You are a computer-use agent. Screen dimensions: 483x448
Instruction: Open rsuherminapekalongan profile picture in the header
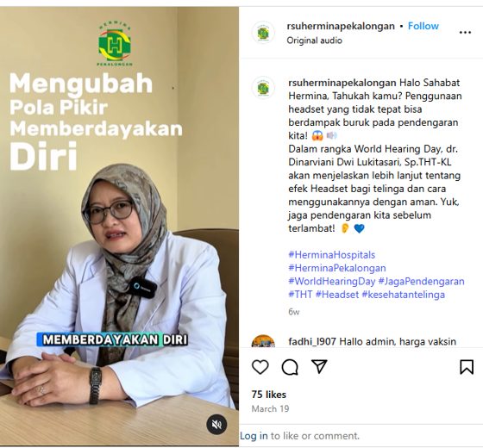(x=263, y=33)
